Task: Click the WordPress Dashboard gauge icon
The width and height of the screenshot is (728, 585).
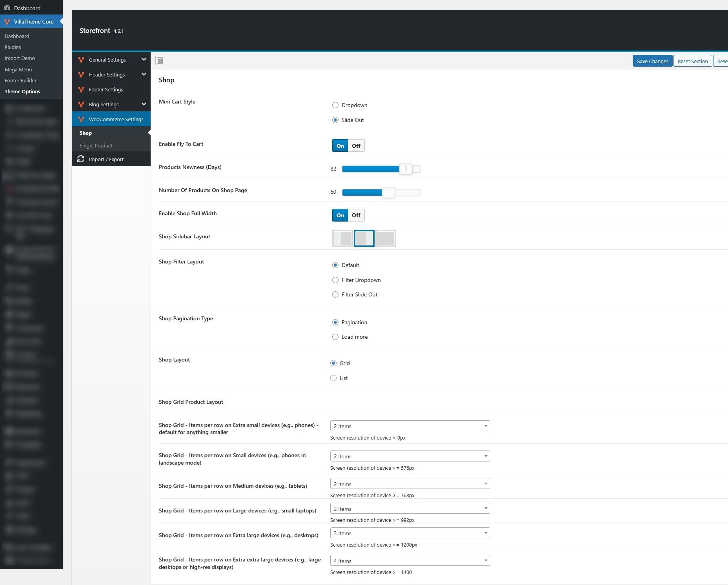Action: (x=7, y=8)
